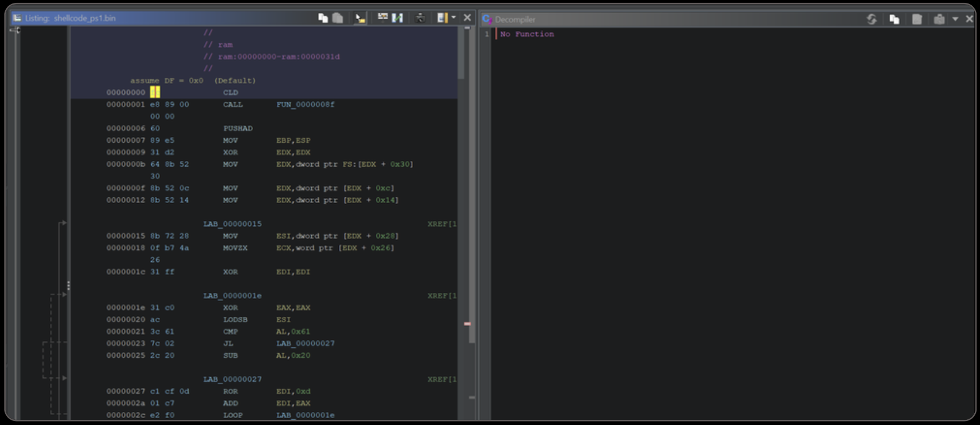
Task: Toggle mouse hover popups in Listing
Action: pos(360,18)
